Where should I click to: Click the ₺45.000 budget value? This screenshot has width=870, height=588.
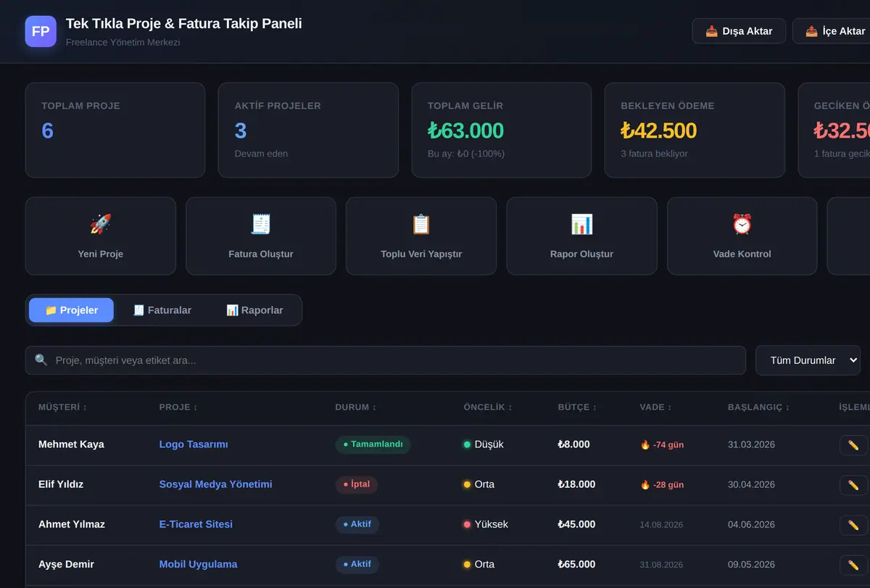tap(576, 524)
